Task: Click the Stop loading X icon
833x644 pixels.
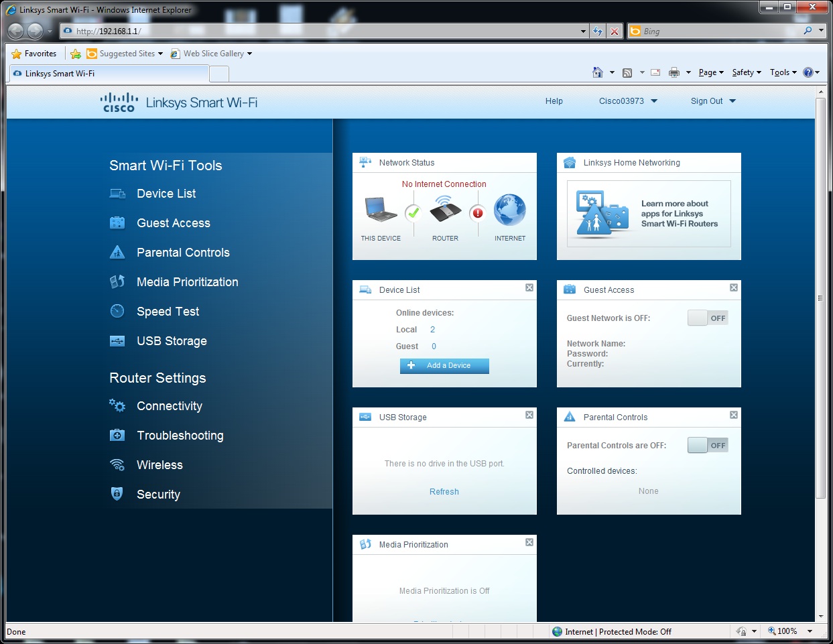Action: pyautogui.click(x=615, y=31)
